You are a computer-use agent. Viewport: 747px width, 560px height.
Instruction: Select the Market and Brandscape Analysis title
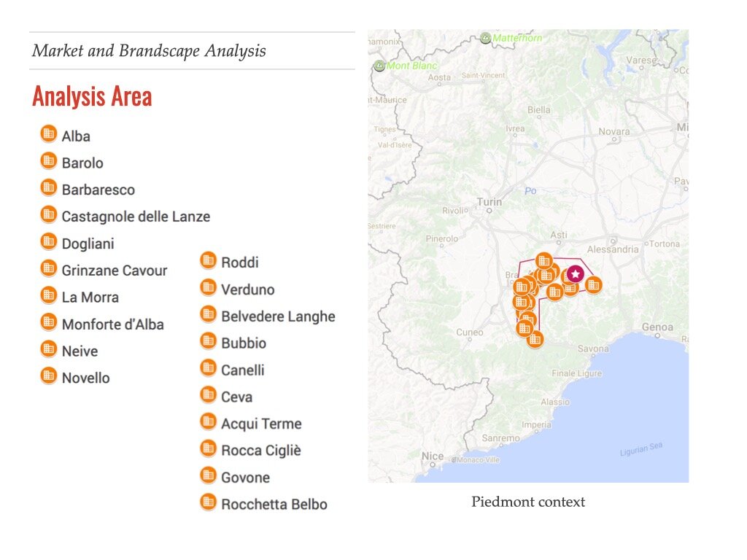tap(149, 51)
